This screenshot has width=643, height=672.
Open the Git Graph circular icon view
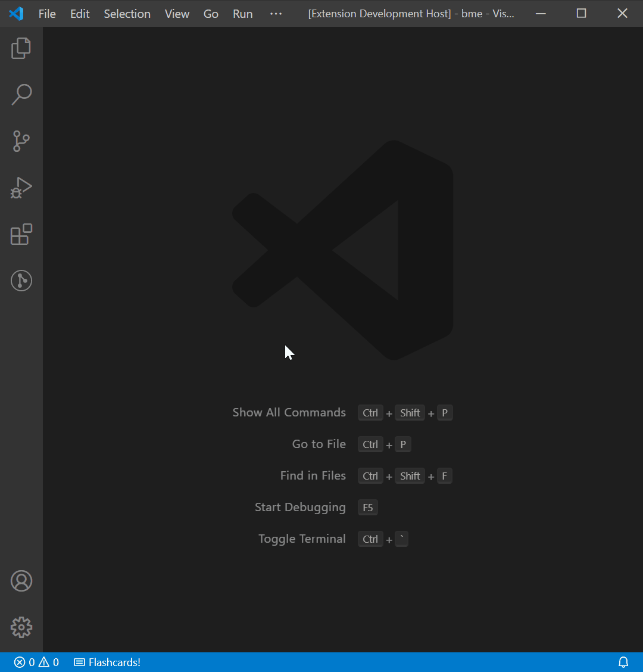coord(21,281)
